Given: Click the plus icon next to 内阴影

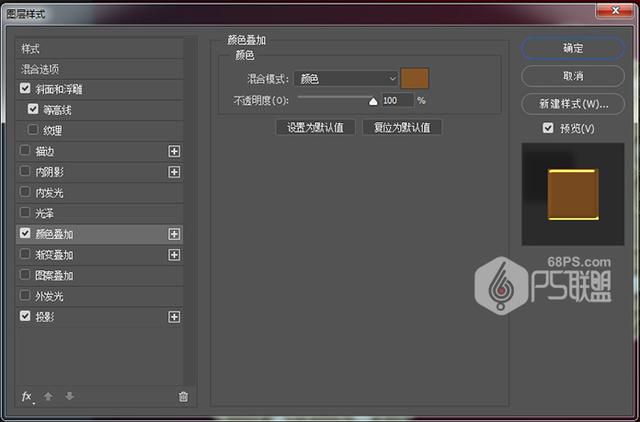Looking at the screenshot, I should click(x=174, y=172).
